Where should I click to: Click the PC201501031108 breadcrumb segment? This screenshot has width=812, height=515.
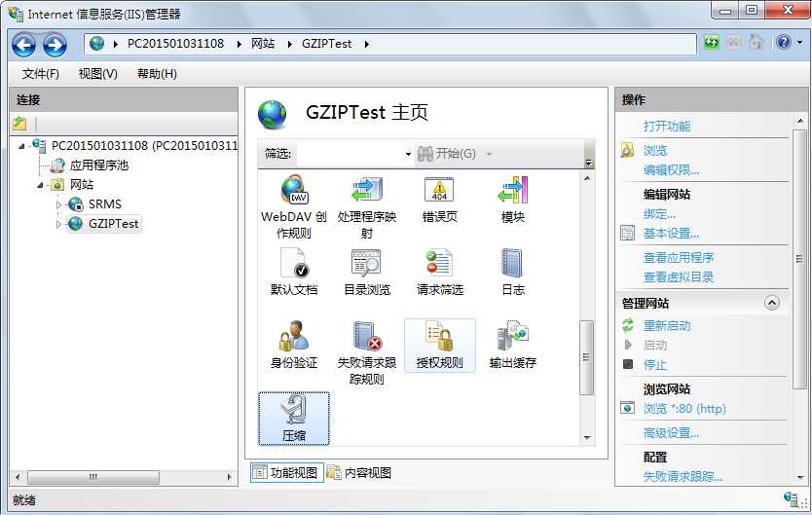pos(175,44)
